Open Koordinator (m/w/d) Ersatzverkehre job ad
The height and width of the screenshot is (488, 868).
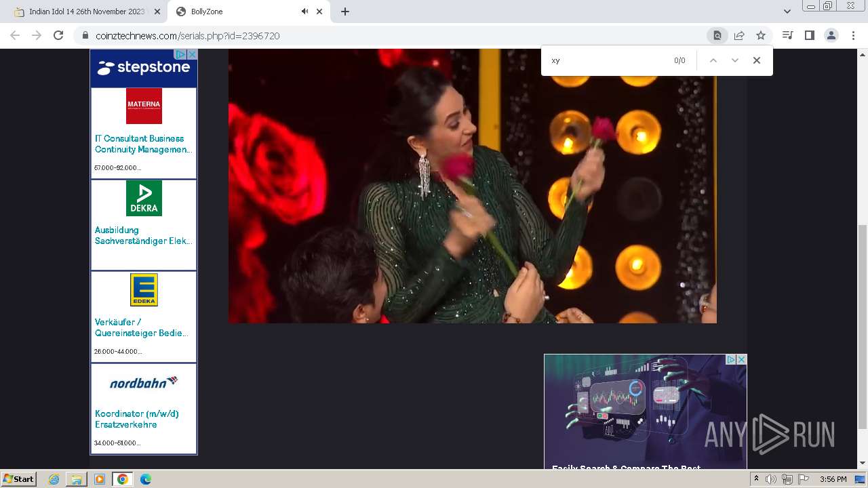point(137,419)
